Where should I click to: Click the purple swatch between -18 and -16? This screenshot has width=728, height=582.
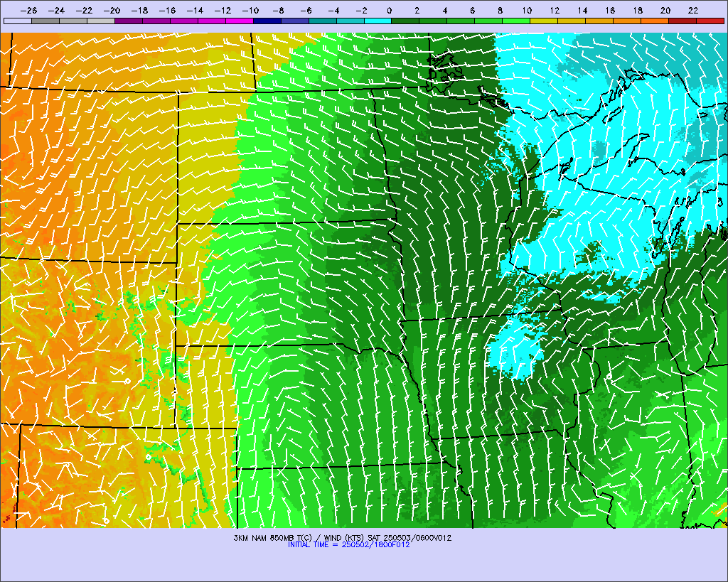[156, 21]
